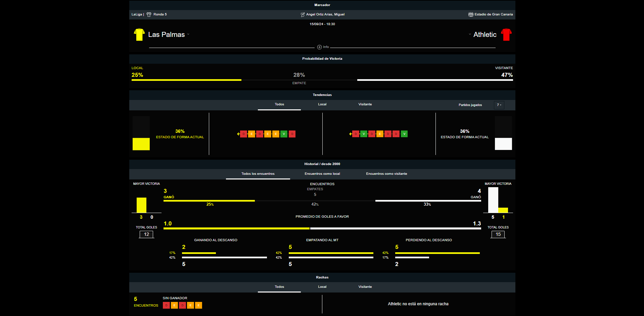Click the Marcador section header
This screenshot has width=644, height=316.
coord(322,5)
